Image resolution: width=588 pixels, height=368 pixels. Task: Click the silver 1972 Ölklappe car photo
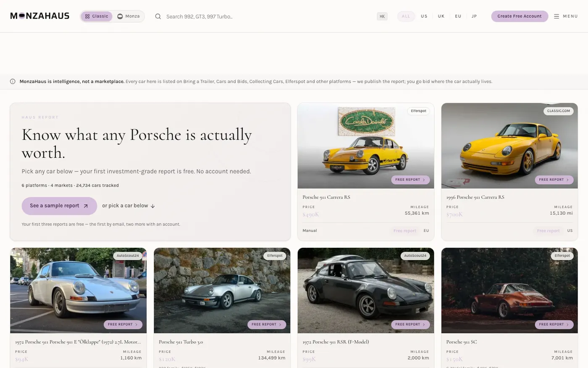pyautogui.click(x=79, y=291)
